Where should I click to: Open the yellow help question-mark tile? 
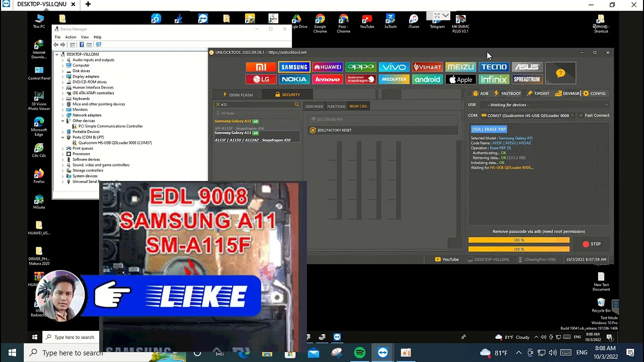pyautogui.click(x=560, y=73)
